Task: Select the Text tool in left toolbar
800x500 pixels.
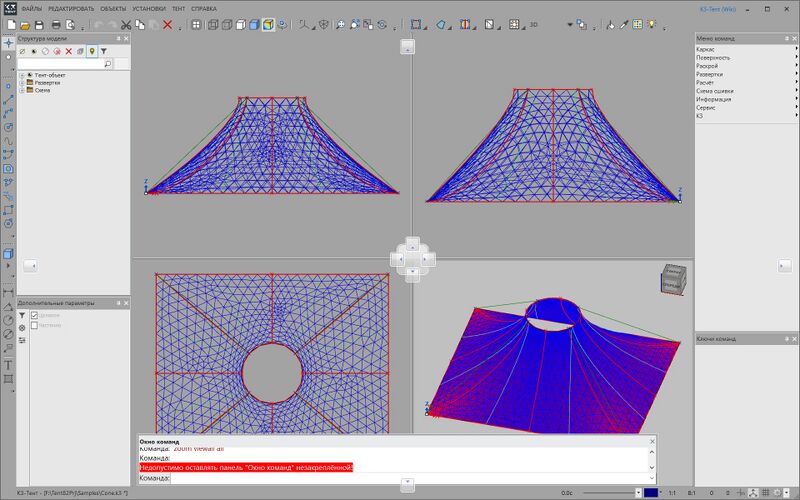Action: pos(8,365)
